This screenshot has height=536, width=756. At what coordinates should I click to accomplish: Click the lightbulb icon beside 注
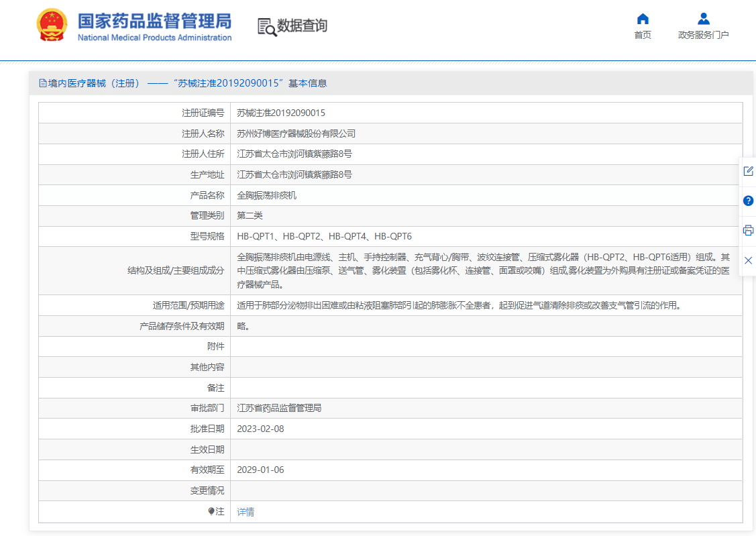211,511
